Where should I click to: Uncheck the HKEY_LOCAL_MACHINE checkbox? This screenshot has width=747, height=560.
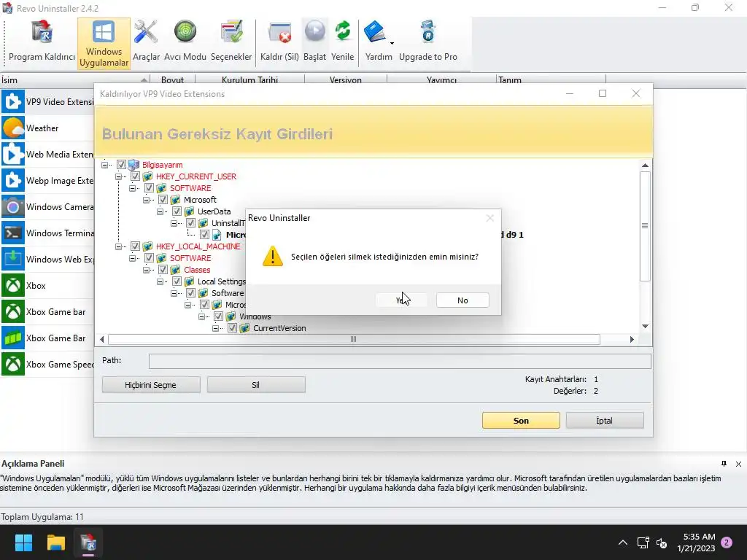(x=135, y=246)
